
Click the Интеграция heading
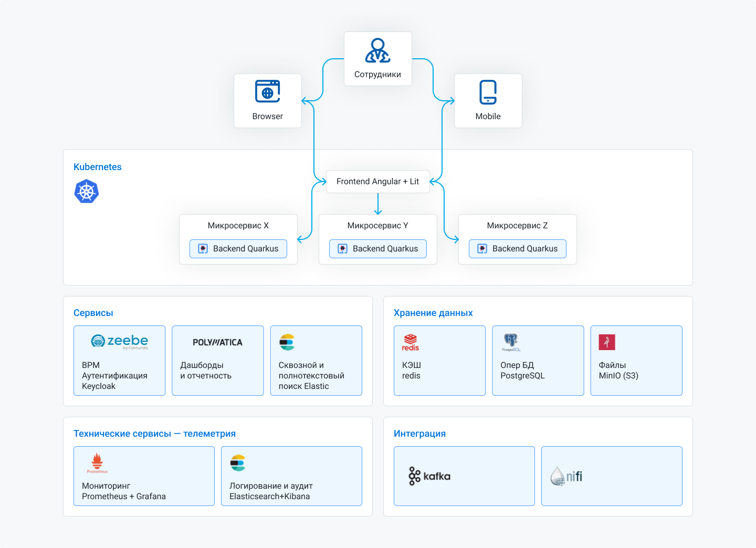pos(419,434)
